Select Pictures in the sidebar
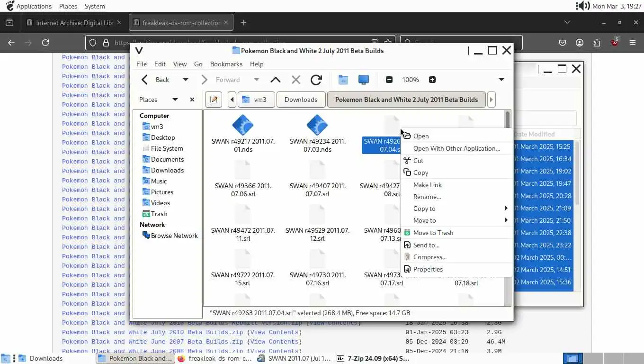 point(158,192)
